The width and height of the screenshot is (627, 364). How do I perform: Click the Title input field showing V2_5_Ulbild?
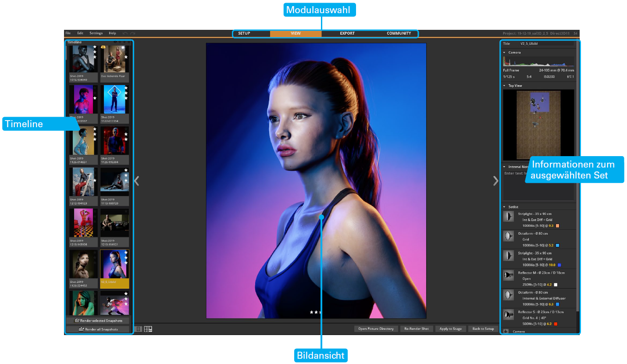pos(546,44)
